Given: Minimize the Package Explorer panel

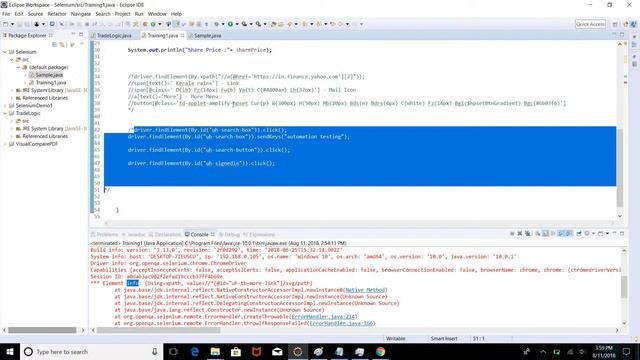Looking at the screenshot, I should point(73,35).
